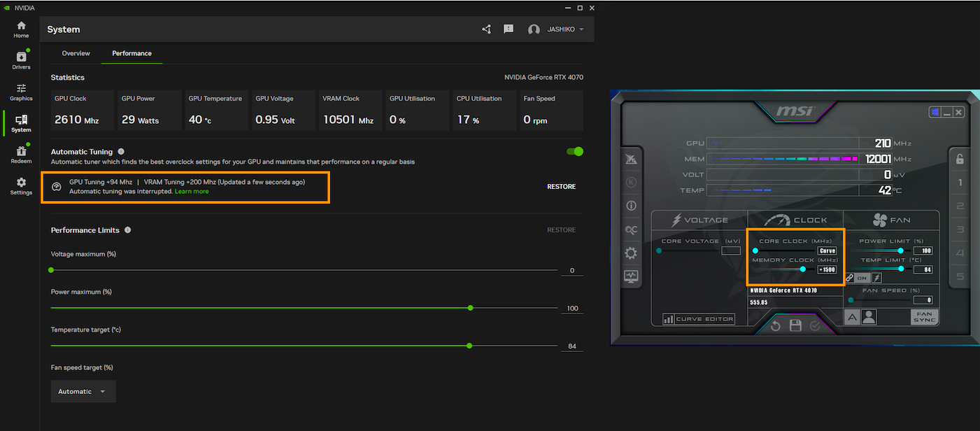This screenshot has width=980, height=431.
Task: Click the Afterburner save floppy-disk icon
Action: tap(795, 325)
